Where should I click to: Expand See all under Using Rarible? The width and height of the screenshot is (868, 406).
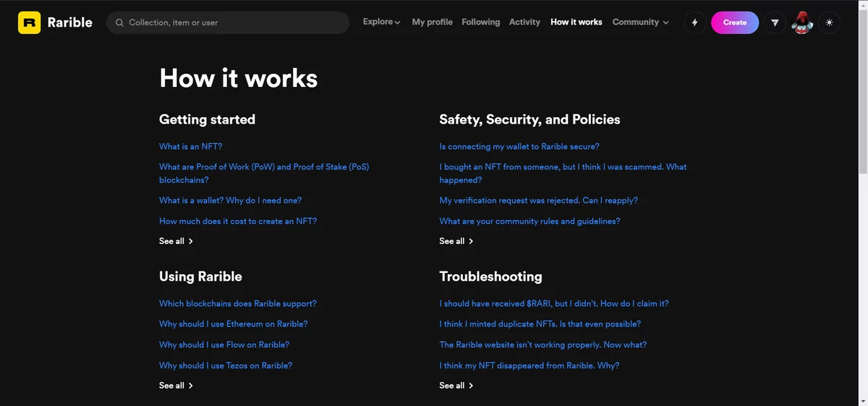pyautogui.click(x=176, y=386)
